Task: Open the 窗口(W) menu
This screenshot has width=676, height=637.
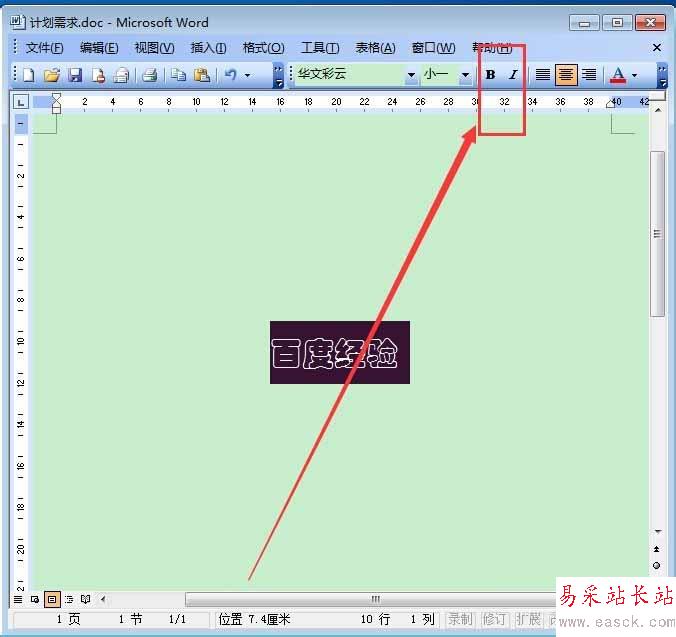Action: pos(433,47)
